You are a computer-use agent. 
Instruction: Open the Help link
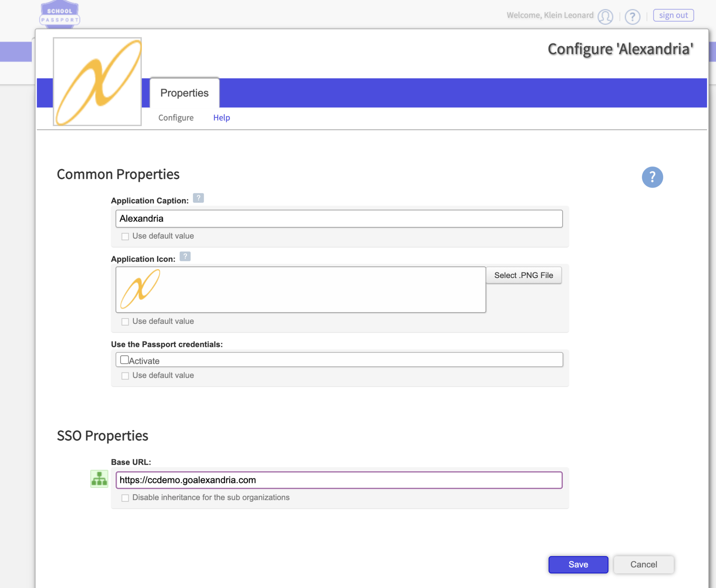click(x=221, y=118)
